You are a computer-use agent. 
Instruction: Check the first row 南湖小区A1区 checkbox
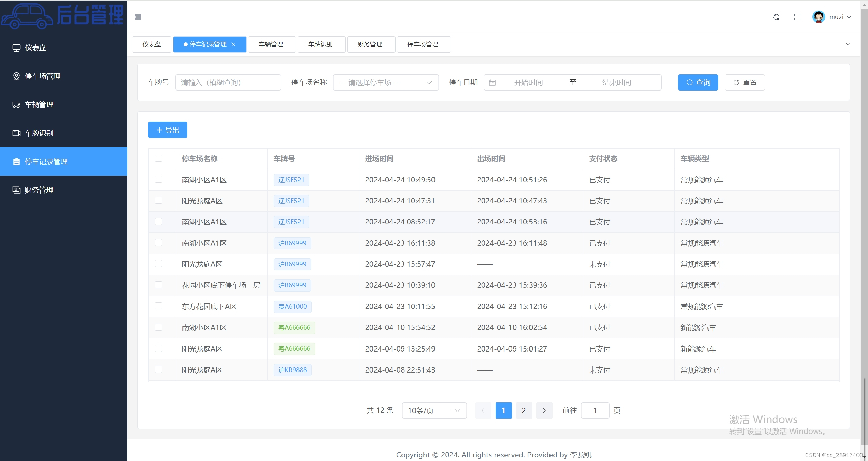(x=158, y=179)
